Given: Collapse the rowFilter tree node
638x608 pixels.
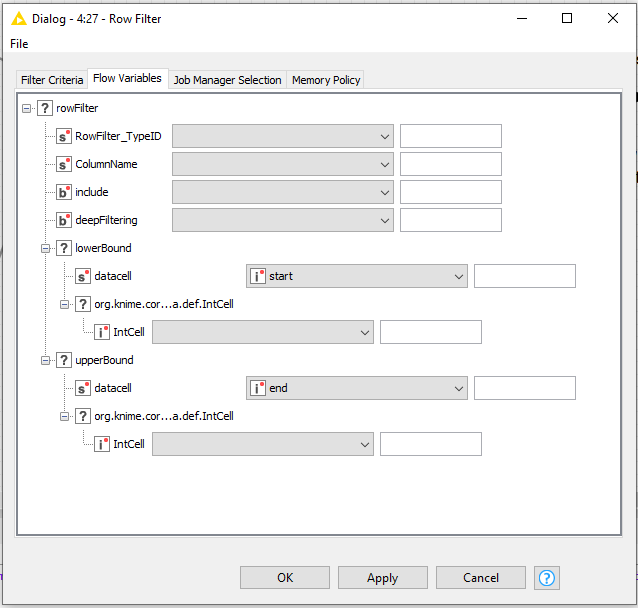Looking at the screenshot, I should coord(27,108).
